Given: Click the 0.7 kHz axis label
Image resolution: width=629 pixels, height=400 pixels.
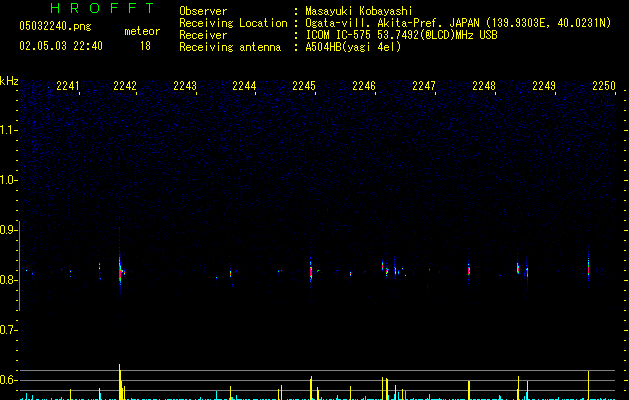Looking at the screenshot, I should click(x=8, y=330).
